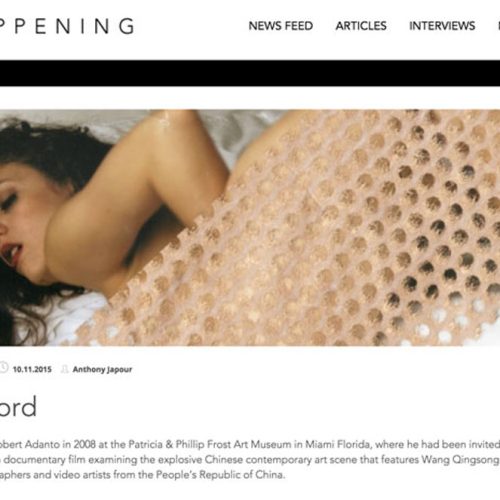Click the black banner bar below the header
Screen dimensions: 500x500
tap(250, 73)
